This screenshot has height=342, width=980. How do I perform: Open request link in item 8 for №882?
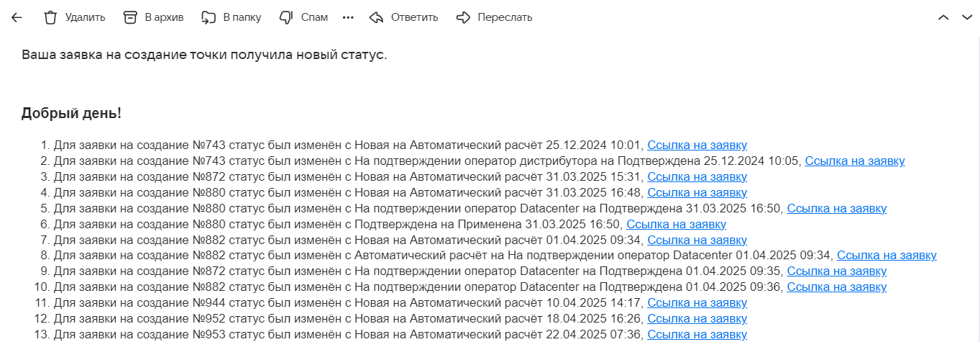887,256
